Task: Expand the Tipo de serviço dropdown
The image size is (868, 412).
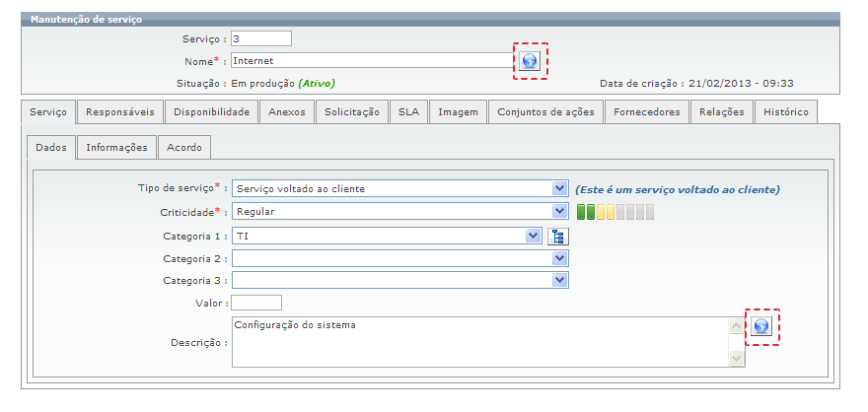Action: pyautogui.click(x=400, y=189)
